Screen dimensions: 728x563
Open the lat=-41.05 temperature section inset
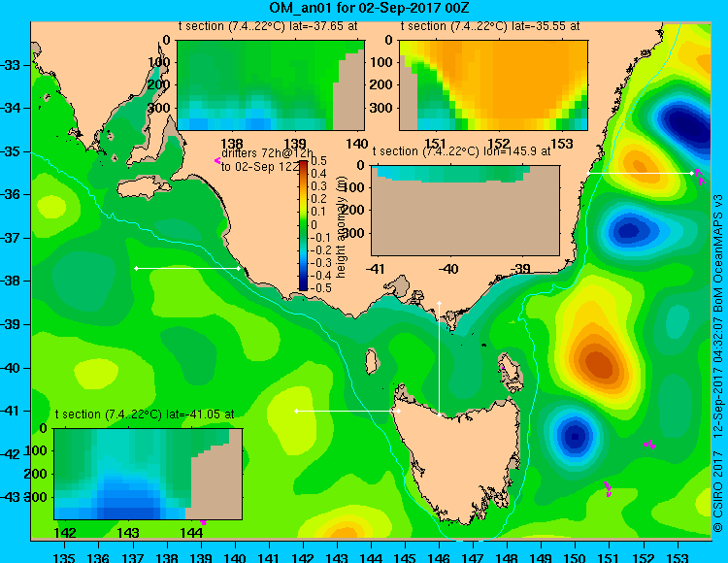(149, 474)
